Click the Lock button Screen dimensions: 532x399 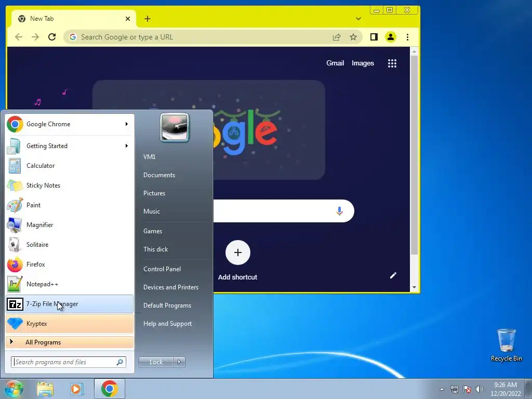coord(156,362)
